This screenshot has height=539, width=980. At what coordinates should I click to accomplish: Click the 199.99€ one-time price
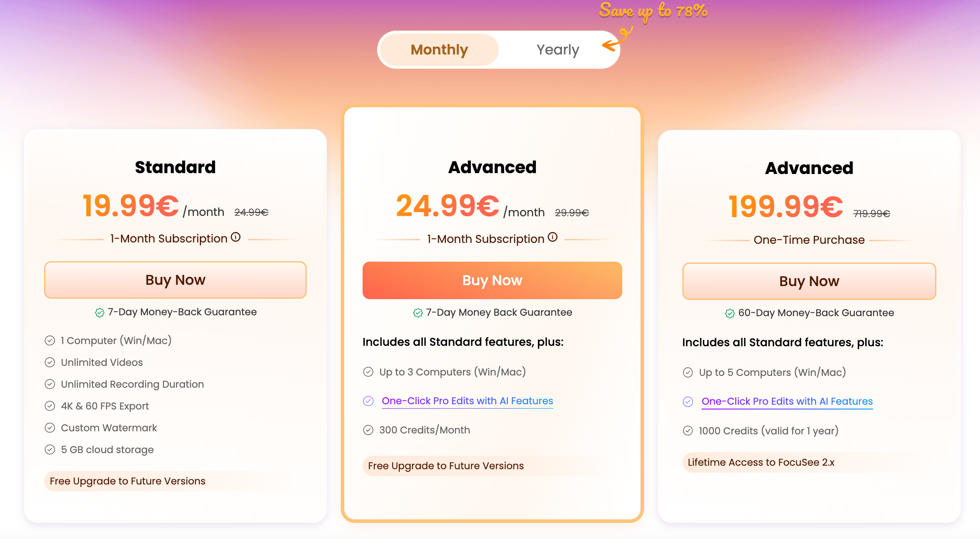(x=785, y=207)
